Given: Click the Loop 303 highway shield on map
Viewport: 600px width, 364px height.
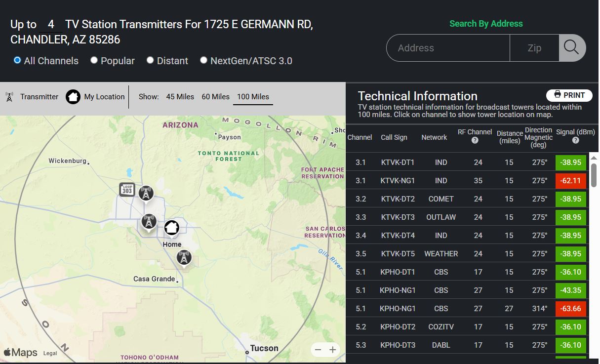Looking at the screenshot, I should coord(127,189).
